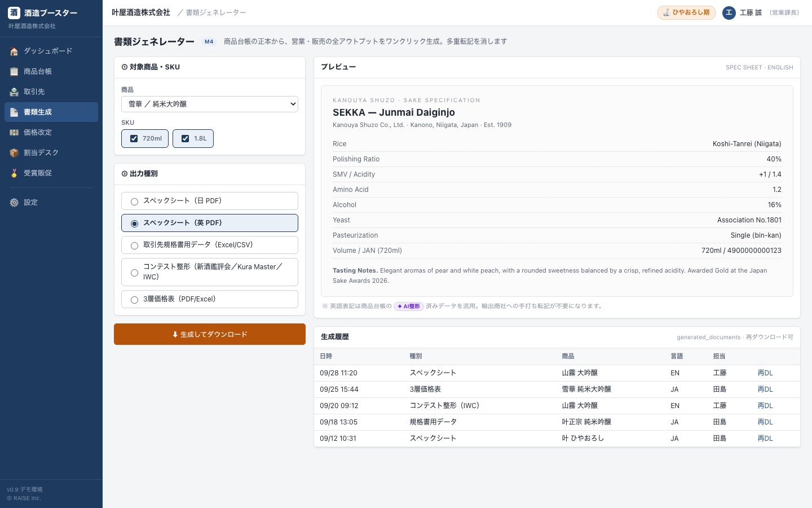Click the 設定 gear icon
The width and height of the screenshot is (812, 508).
point(14,203)
